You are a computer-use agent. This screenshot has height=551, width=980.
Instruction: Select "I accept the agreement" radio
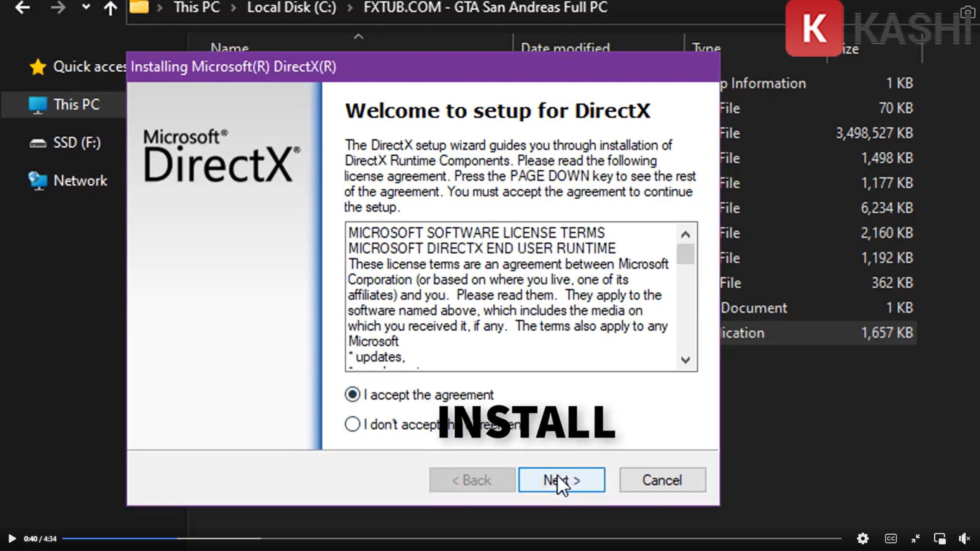pyautogui.click(x=352, y=395)
